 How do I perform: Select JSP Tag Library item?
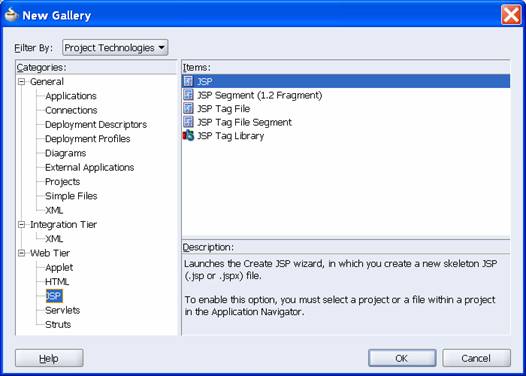[230, 136]
